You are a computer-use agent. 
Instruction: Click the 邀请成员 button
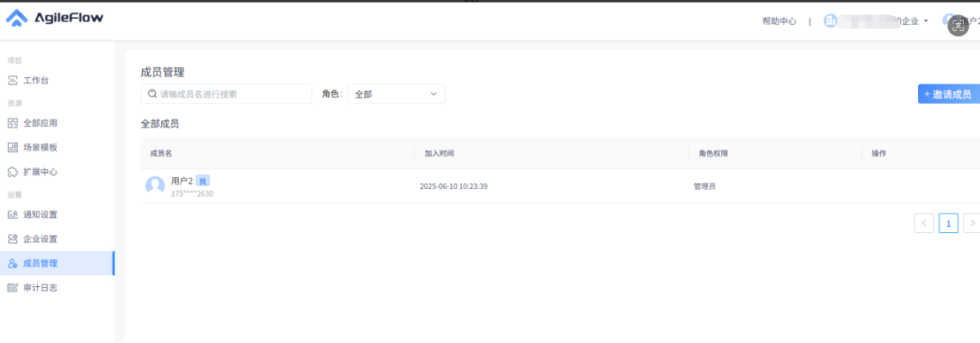pos(949,94)
